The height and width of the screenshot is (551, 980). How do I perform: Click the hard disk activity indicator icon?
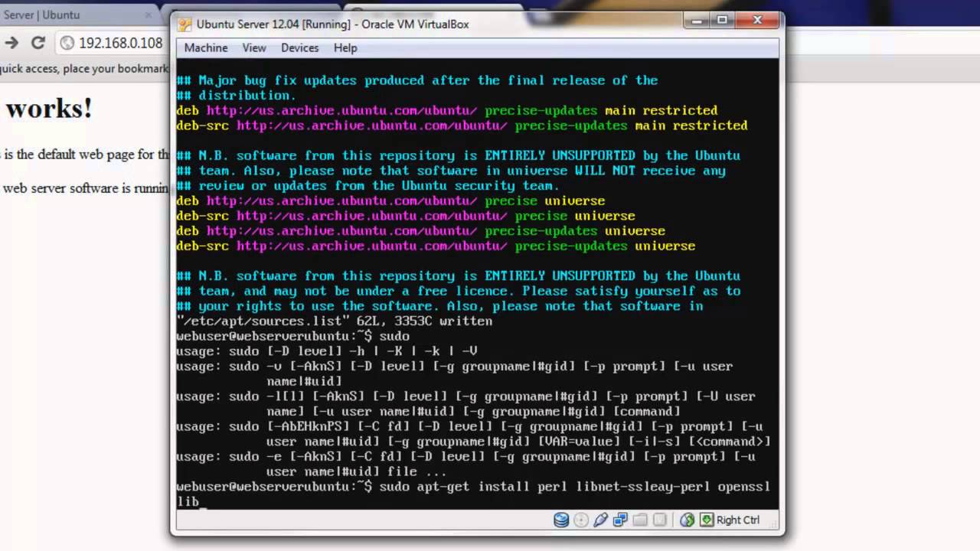(561, 520)
